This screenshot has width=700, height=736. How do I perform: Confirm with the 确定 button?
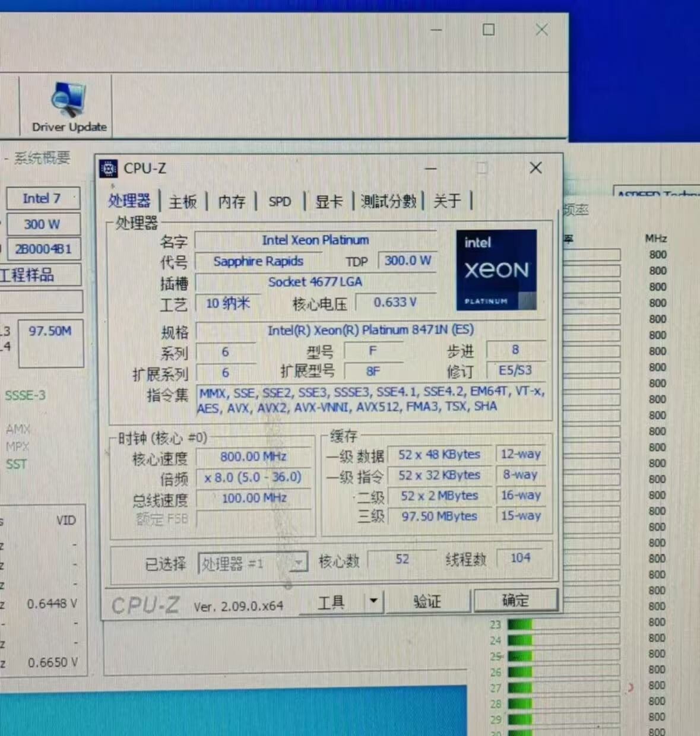click(x=515, y=600)
